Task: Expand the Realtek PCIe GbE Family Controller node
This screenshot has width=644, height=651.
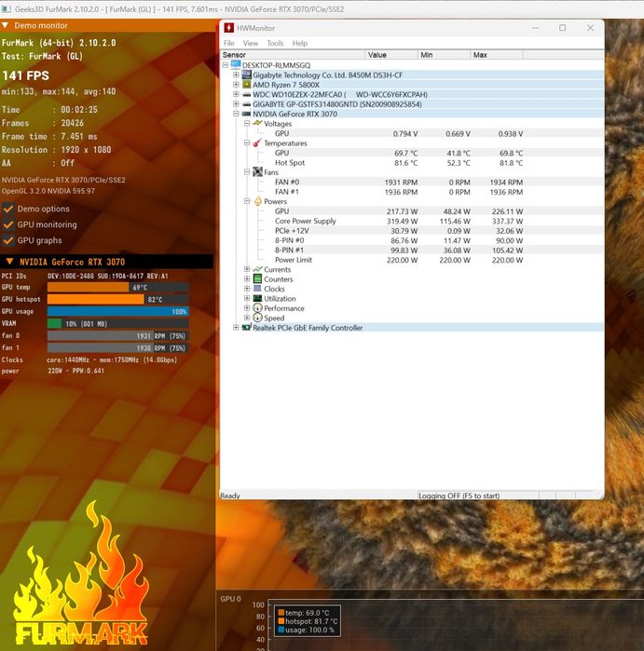Action: point(236,328)
